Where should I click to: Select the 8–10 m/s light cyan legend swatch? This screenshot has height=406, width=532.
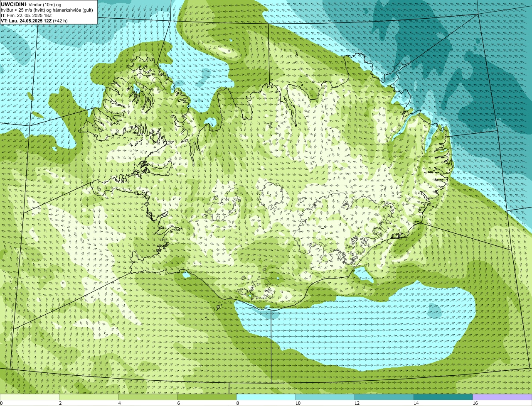coord(266,397)
